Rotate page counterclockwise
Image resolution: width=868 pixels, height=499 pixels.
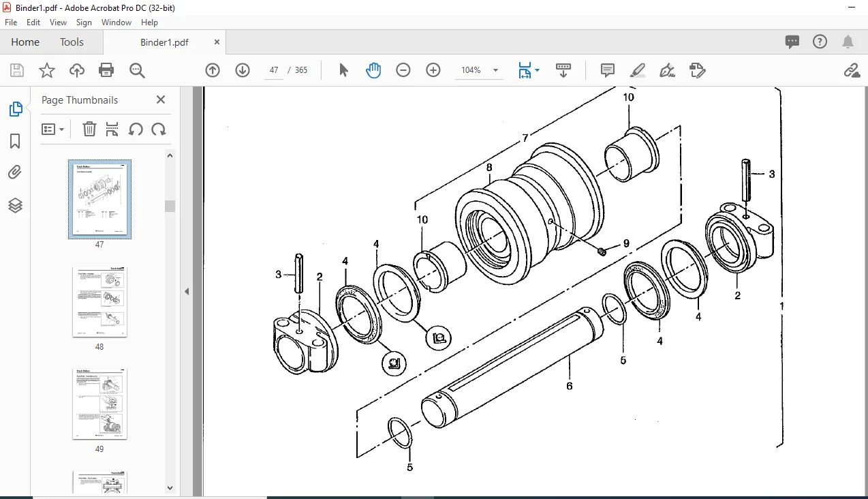136,129
